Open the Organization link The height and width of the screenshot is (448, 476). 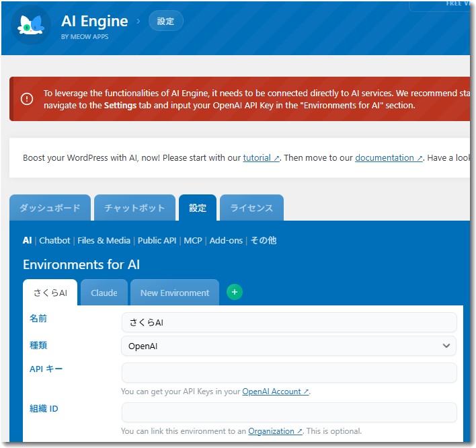tap(275, 431)
